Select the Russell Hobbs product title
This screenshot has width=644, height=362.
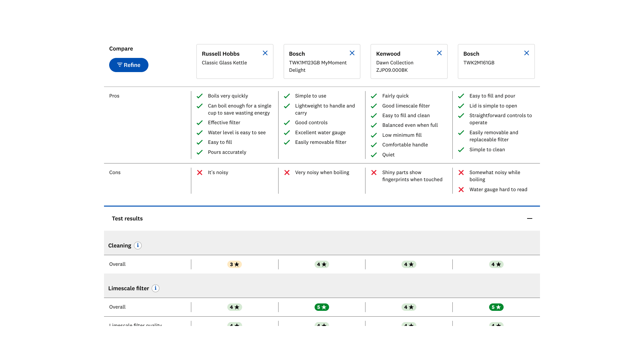[x=221, y=54]
